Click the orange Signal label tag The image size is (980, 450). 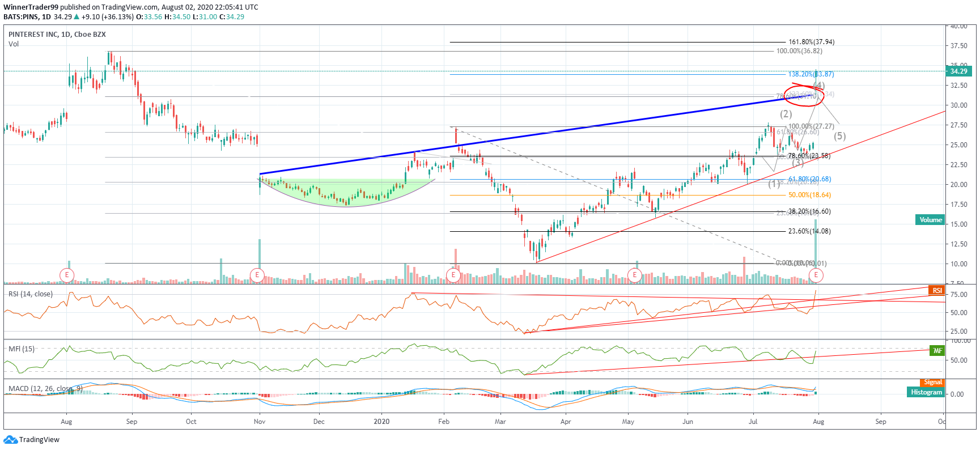[932, 383]
